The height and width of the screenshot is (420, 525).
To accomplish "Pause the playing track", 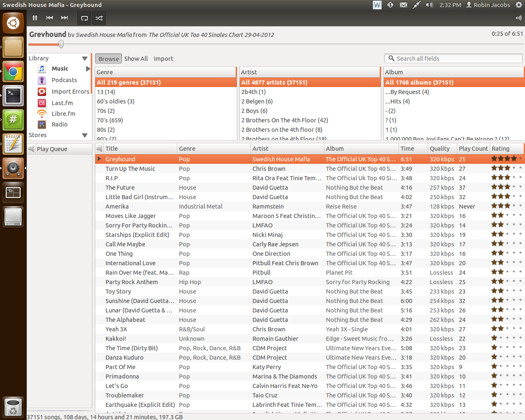I will pos(35,18).
